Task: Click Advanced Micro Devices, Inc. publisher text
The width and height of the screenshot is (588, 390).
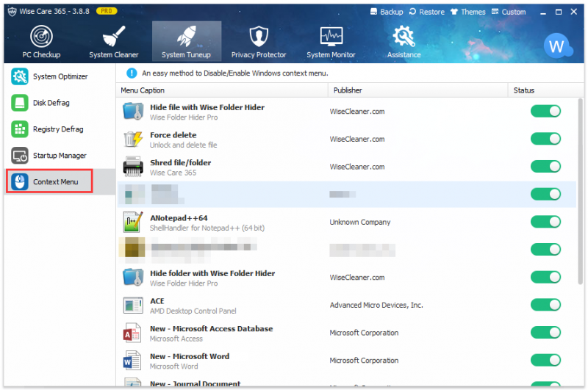Action: (x=376, y=305)
